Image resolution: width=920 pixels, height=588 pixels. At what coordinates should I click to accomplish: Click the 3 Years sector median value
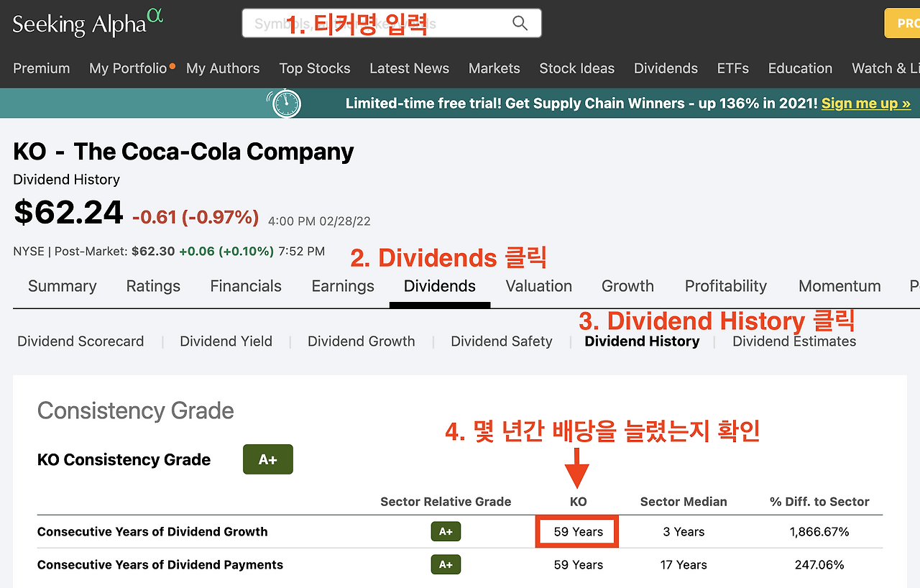(x=684, y=532)
